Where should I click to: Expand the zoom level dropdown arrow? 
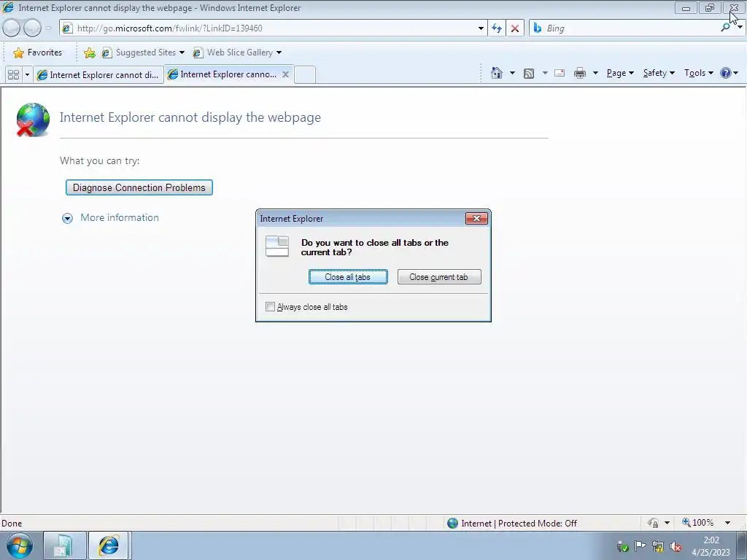click(x=727, y=523)
